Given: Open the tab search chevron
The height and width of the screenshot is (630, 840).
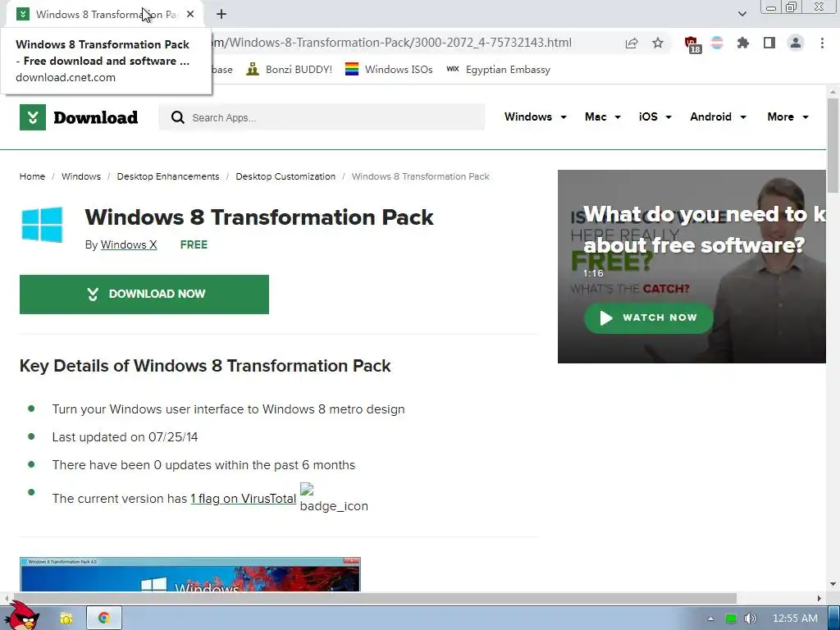Looking at the screenshot, I should coord(742,14).
